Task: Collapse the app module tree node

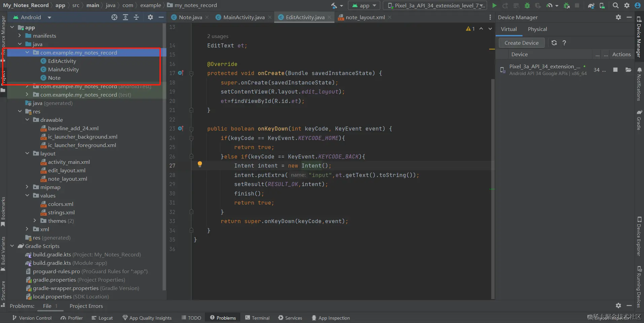Action: (12, 27)
